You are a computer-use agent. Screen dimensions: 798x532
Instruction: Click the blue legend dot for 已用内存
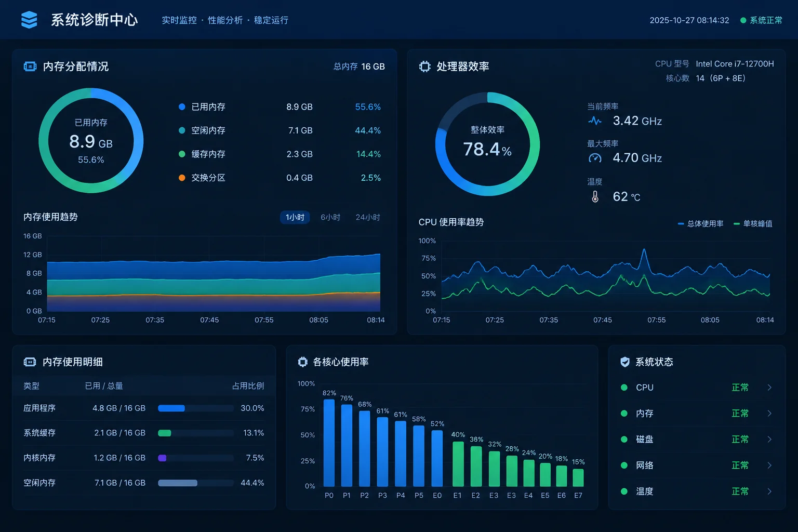182,107
